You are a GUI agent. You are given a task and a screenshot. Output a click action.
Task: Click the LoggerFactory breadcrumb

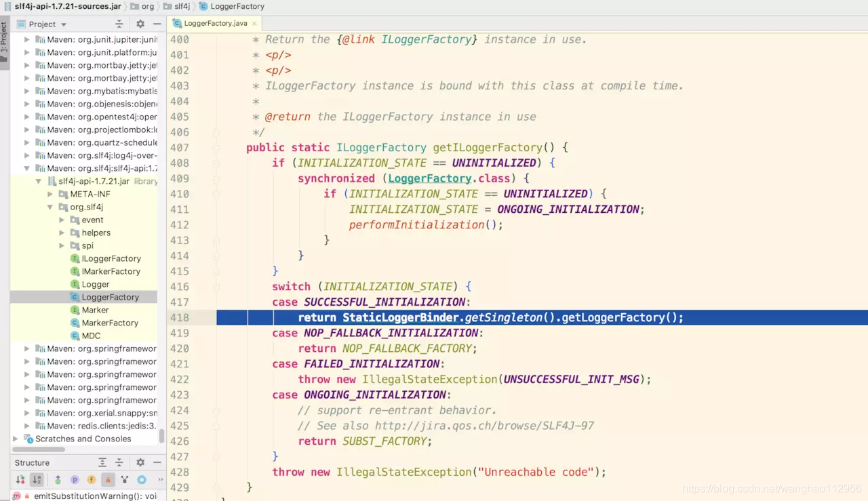coord(232,6)
